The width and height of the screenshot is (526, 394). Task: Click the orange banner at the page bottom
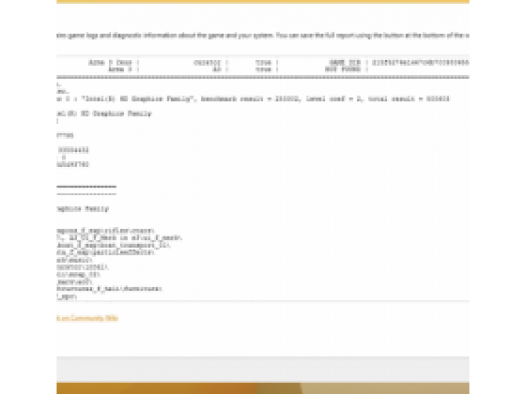pos(263,388)
